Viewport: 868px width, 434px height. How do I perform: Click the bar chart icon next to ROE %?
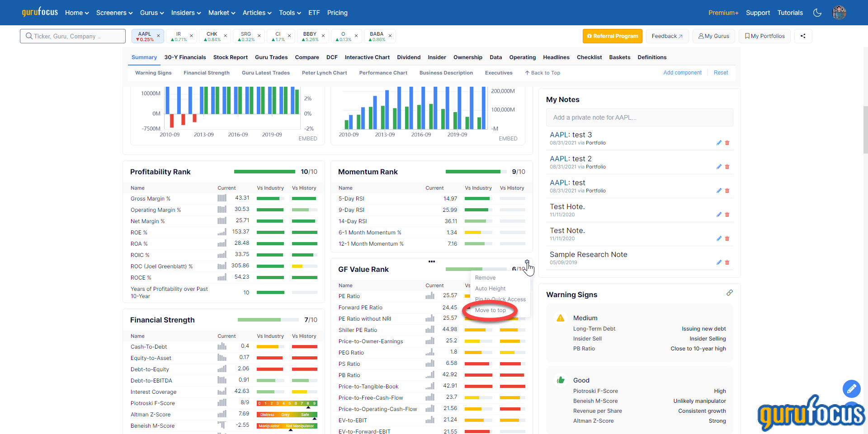[222, 232]
